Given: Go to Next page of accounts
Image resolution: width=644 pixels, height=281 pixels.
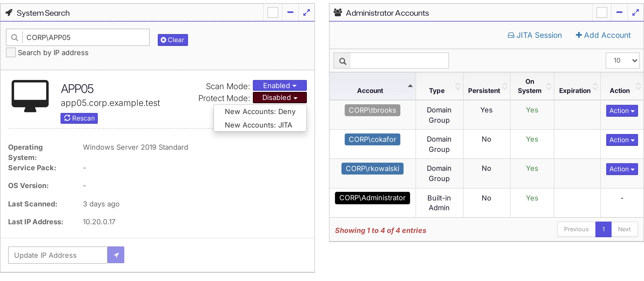Looking at the screenshot, I should (x=625, y=229).
